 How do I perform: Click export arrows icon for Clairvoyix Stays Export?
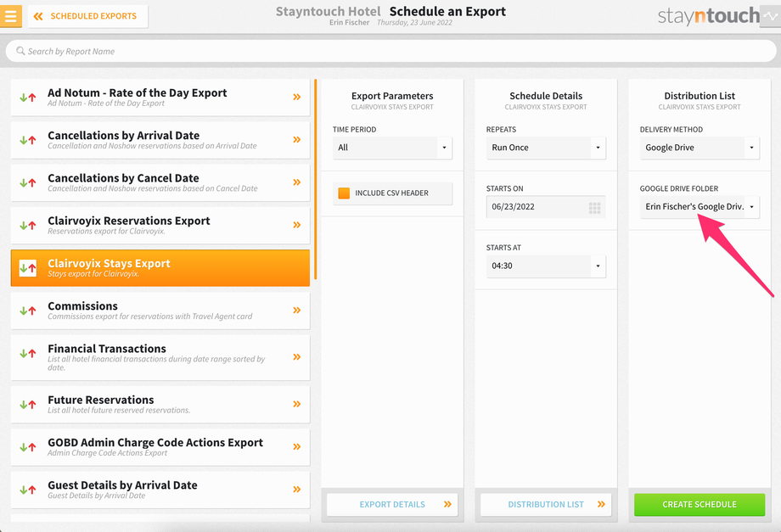click(x=28, y=268)
